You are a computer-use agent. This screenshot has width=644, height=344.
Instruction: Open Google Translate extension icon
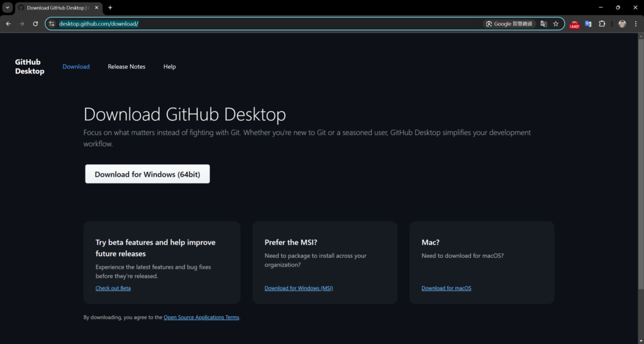coord(588,24)
